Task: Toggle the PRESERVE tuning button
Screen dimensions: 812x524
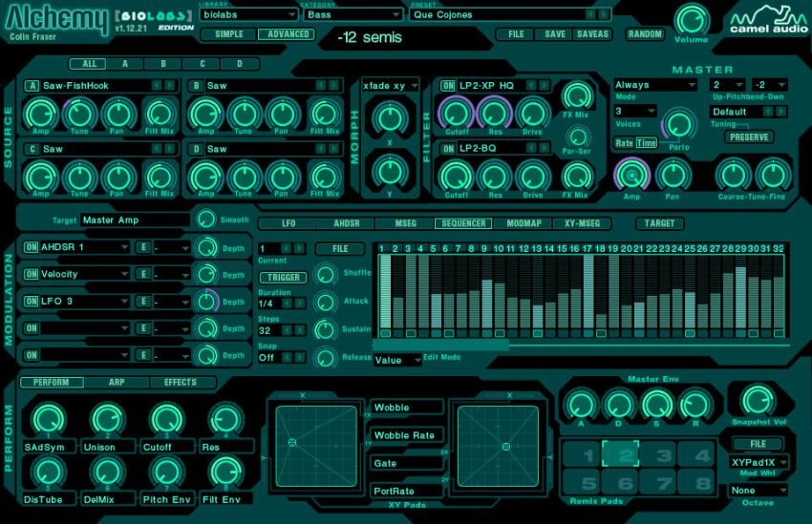Action: coord(749,137)
